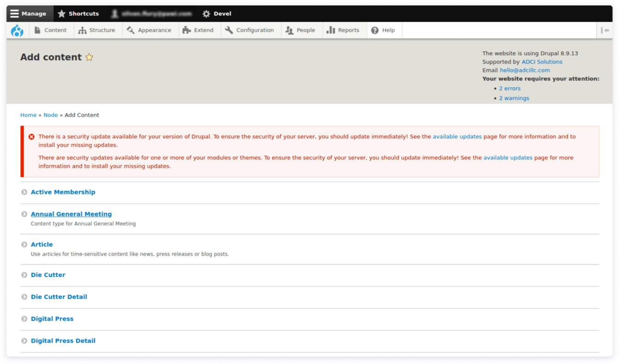Open the Help admin menu
619x364 pixels.
tap(383, 30)
